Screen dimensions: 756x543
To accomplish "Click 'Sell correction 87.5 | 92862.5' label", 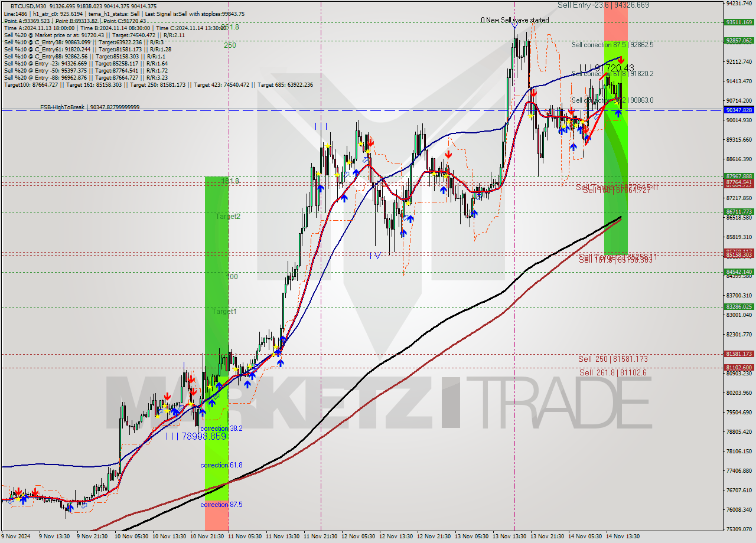I will pos(612,44).
